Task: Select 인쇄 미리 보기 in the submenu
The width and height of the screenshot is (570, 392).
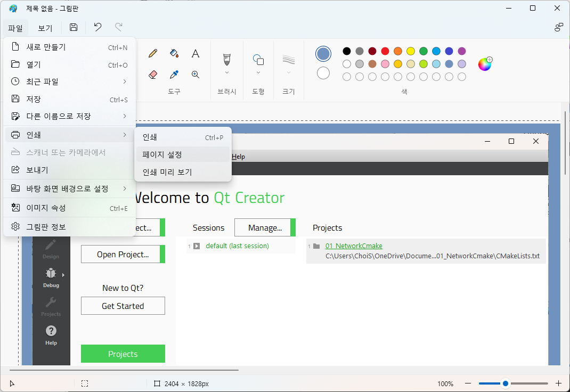Action: (x=183, y=172)
